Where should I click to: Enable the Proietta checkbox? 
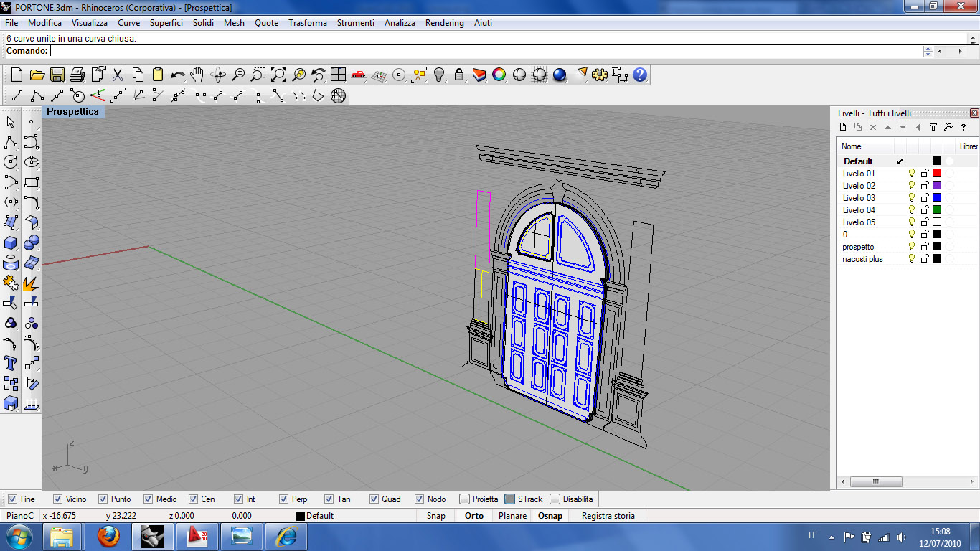464,499
